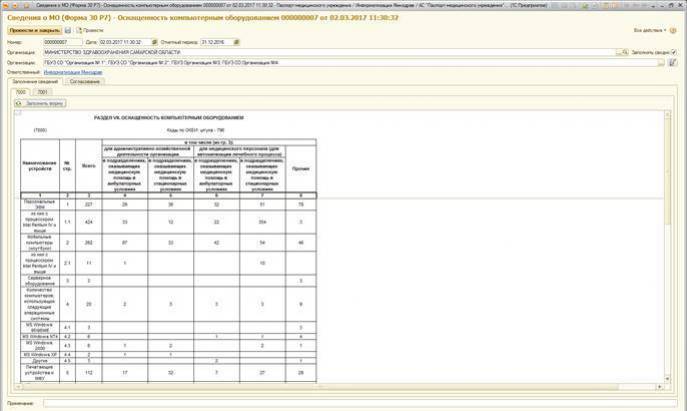Click the 'Провести' post document icon
The width and height of the screenshot is (687, 411).
[87, 31]
